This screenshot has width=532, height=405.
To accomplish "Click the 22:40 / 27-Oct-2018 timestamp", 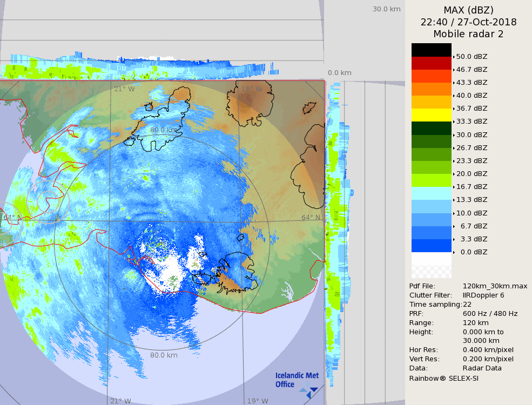I will click(x=468, y=22).
